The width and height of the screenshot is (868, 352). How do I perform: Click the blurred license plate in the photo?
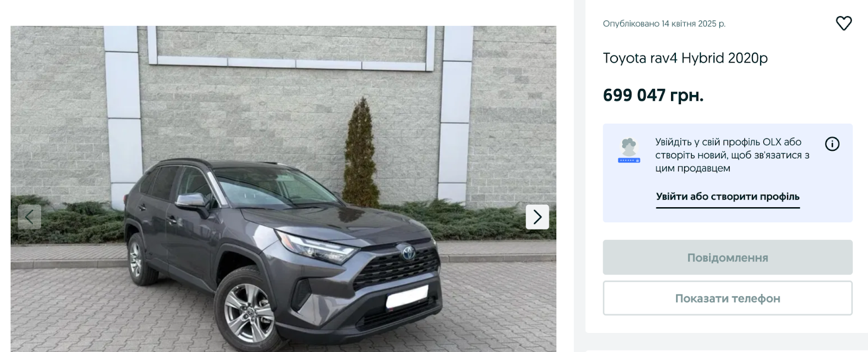[x=407, y=297]
